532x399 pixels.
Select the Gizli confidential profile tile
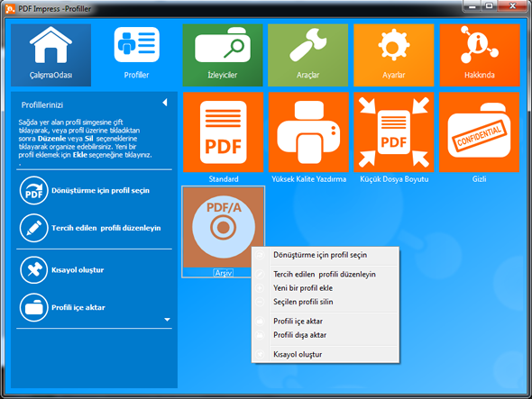coord(479,132)
